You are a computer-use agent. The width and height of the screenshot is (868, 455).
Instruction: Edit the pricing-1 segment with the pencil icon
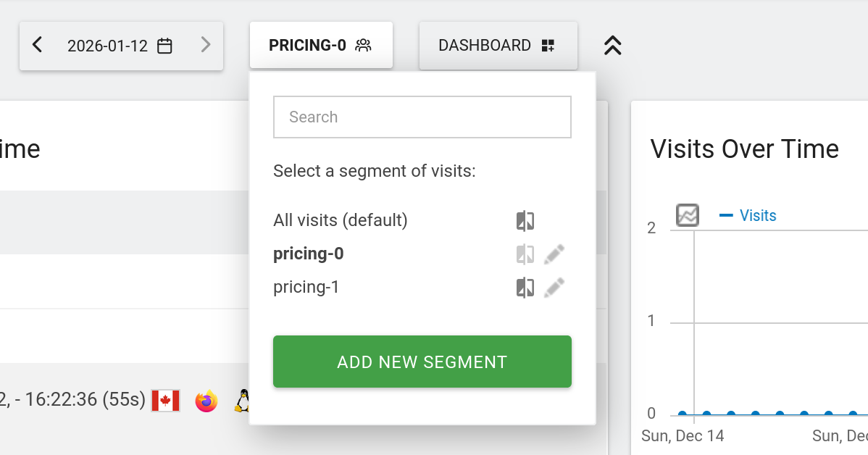point(554,288)
